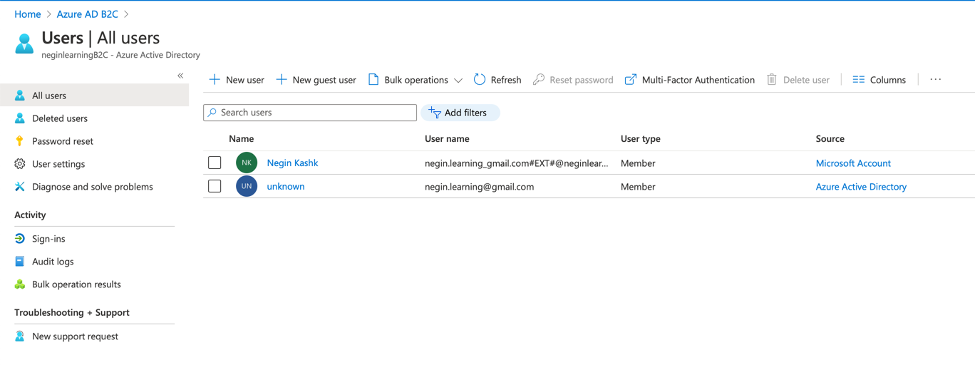Click the Columns button label
This screenshot has height=366, width=977.
(x=888, y=80)
